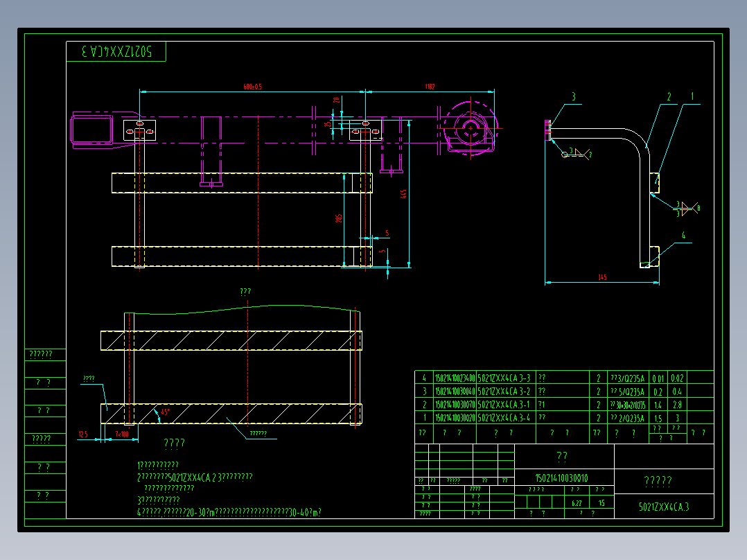Click weight value 1.5 in parts list
Viewport: 747px width, 560px height.
[658, 418]
